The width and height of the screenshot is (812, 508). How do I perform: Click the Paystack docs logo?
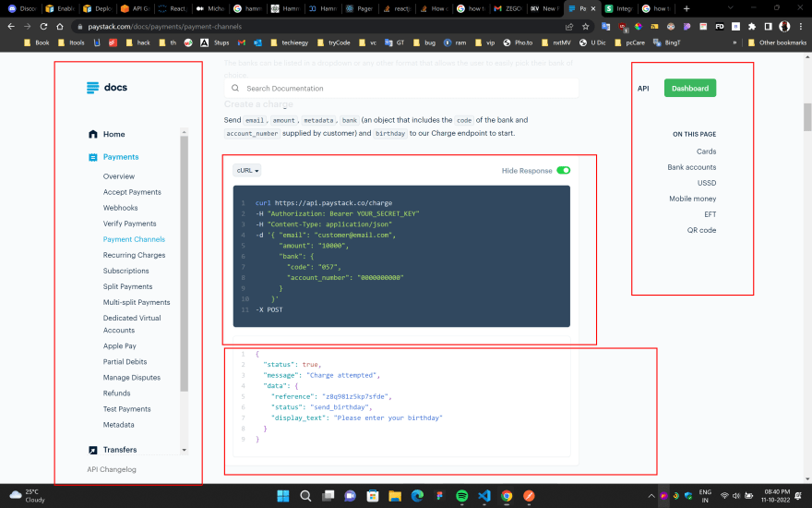pos(107,88)
